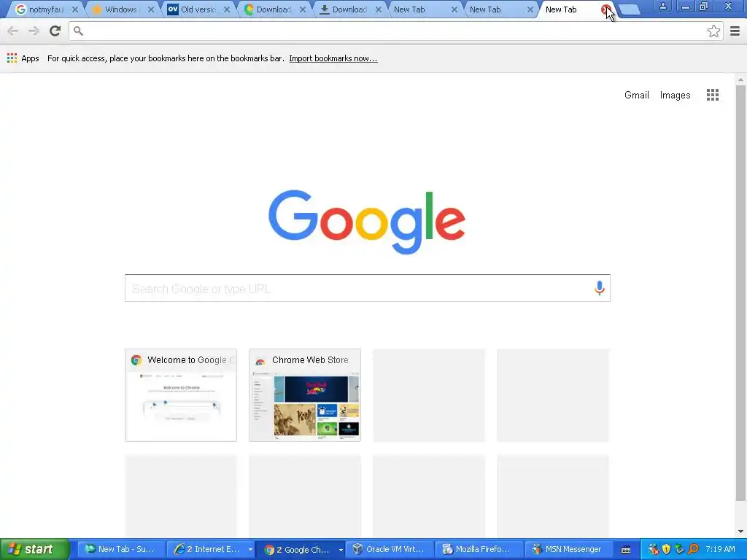Open the Windows Start menu
747x560 pixels.
coord(34,549)
